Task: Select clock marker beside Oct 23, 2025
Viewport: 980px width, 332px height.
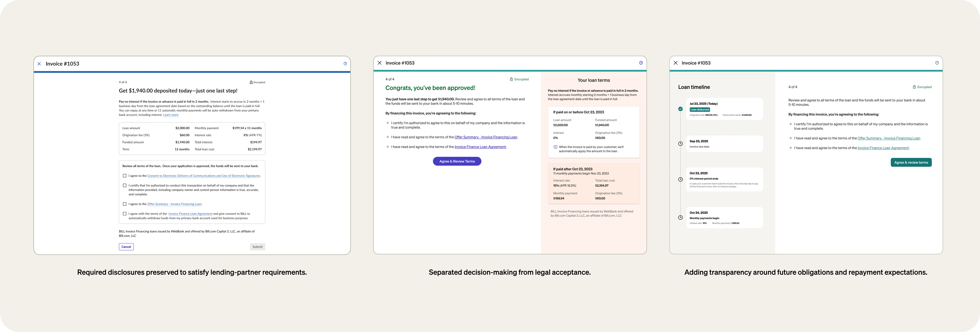Action: (680, 179)
